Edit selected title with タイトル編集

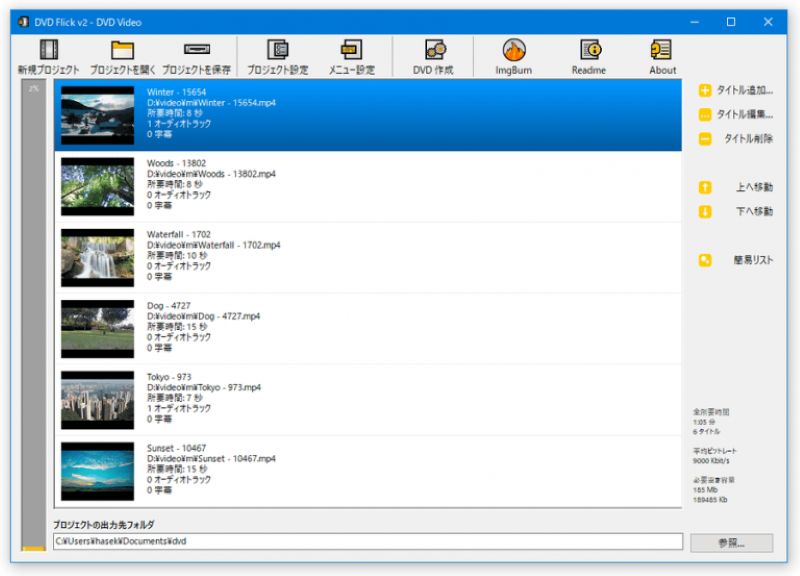point(736,116)
